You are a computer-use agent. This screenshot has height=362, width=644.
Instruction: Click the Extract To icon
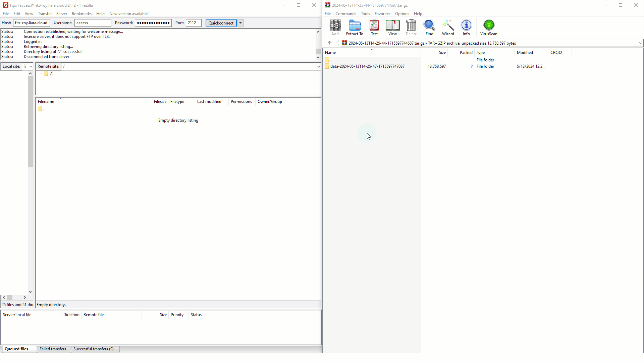coord(355,28)
